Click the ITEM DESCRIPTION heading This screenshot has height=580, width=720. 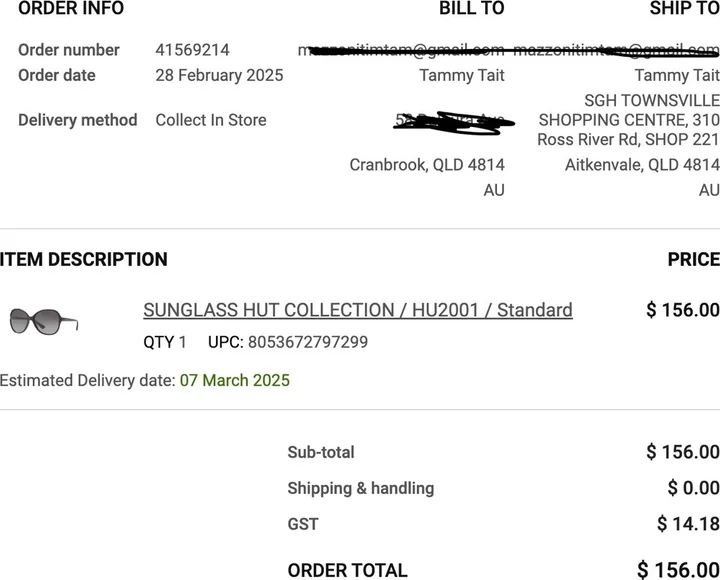[84, 259]
